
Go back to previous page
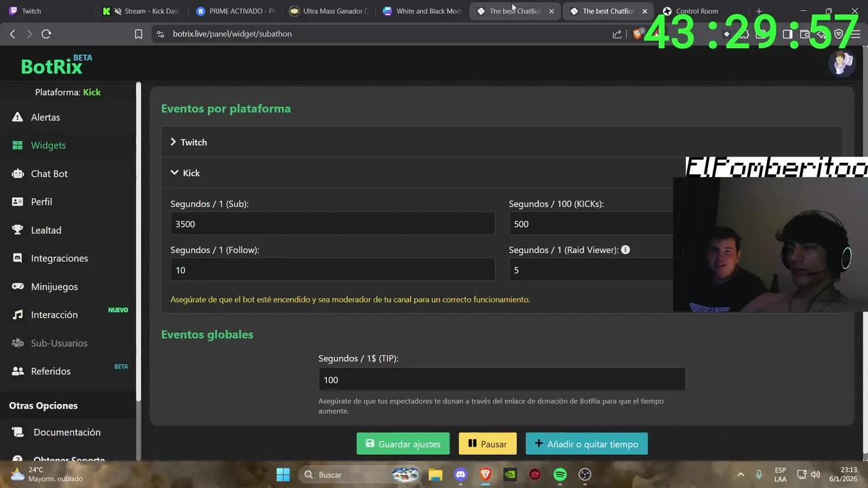12,34
